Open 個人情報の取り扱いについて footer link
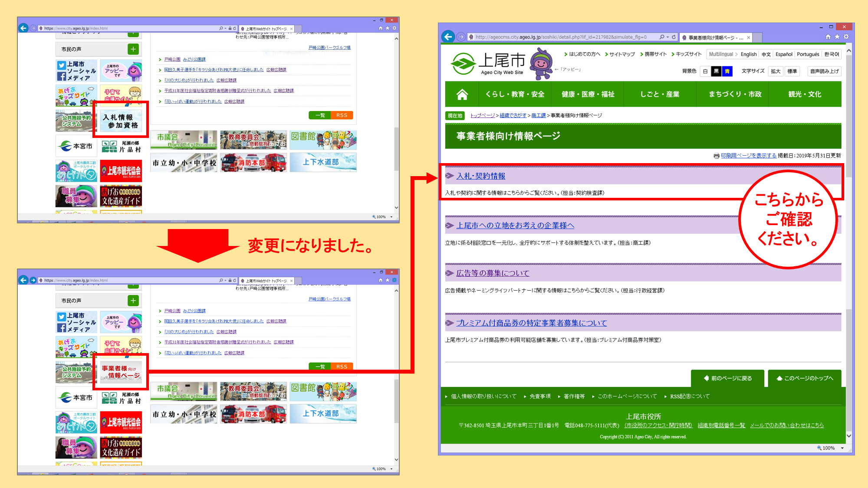Viewport: 868px width, 488px height. click(483, 396)
